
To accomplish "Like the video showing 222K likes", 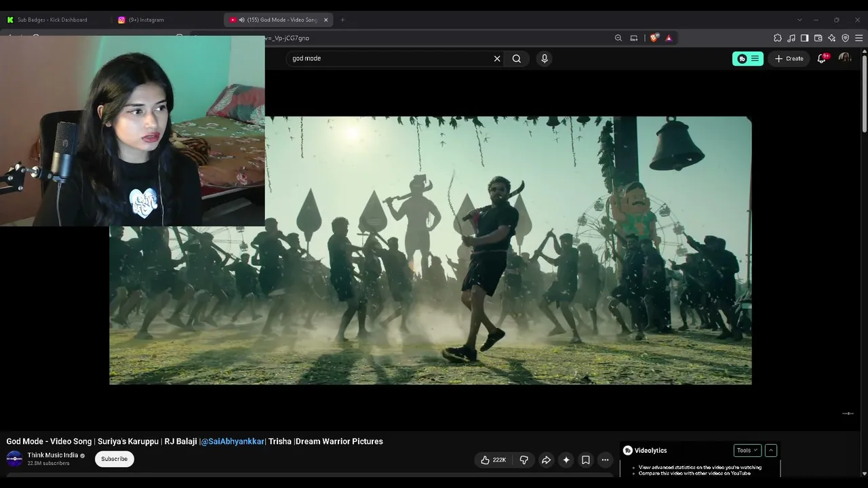I will pos(493,460).
